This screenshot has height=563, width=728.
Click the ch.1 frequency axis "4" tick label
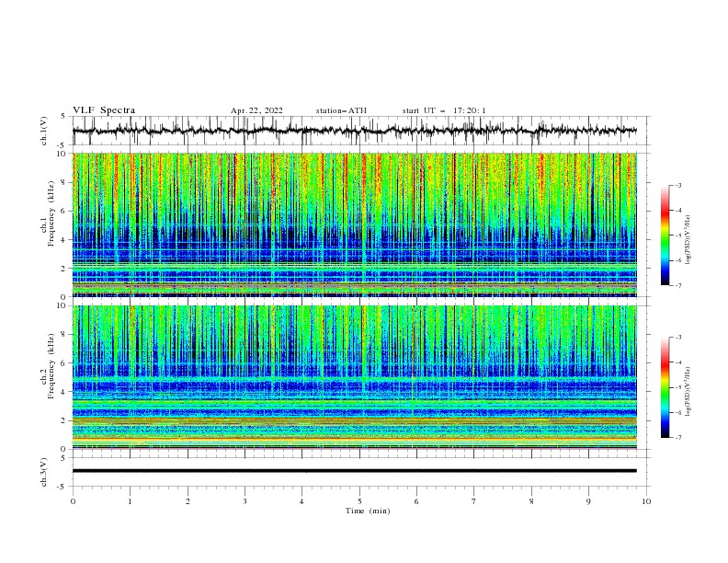pos(64,240)
